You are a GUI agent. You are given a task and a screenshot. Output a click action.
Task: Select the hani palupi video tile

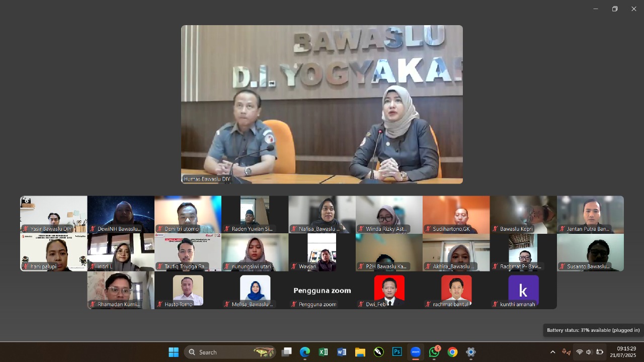[x=53, y=252]
